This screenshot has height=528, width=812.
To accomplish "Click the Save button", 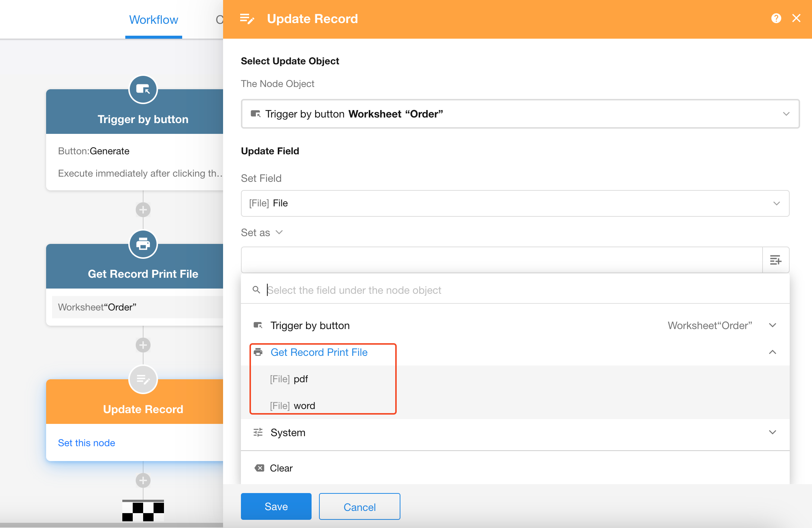I will pyautogui.click(x=276, y=506).
